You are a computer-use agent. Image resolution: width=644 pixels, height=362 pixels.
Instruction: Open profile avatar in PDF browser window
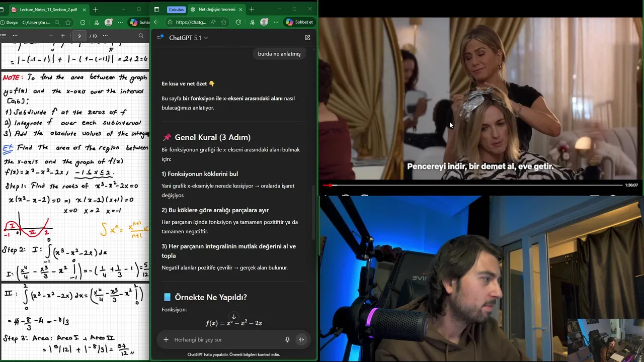[x=108, y=22]
